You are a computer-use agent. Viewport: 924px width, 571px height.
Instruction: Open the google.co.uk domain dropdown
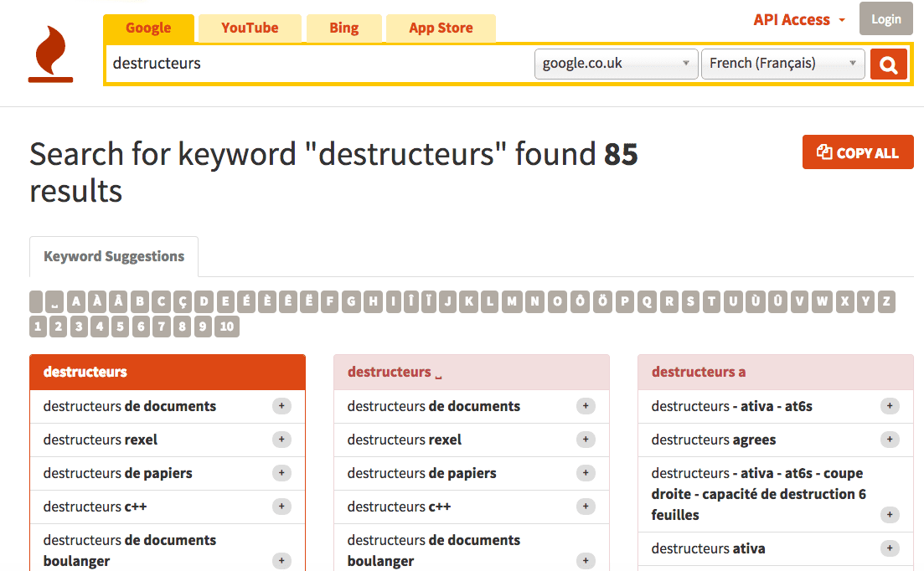click(x=616, y=64)
